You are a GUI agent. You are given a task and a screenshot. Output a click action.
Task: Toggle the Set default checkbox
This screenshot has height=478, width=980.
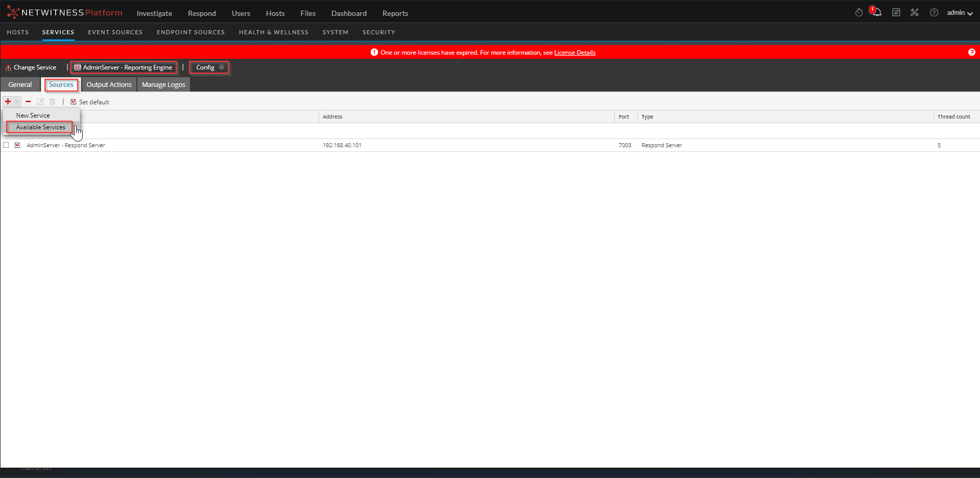click(74, 102)
